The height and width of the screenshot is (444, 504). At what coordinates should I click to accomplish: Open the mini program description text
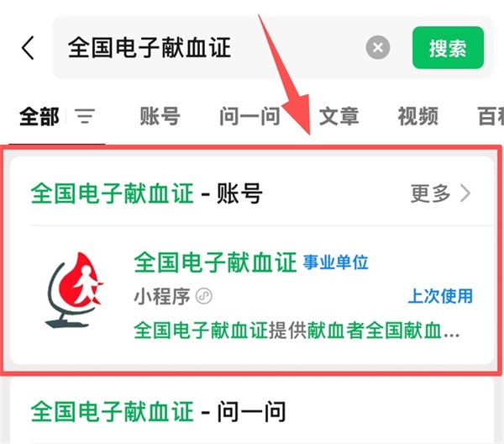pyautogui.click(x=297, y=330)
